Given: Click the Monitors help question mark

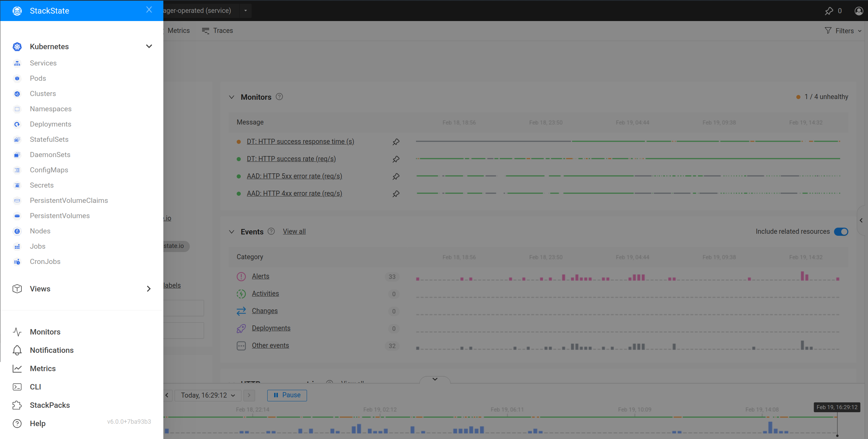Looking at the screenshot, I should click(x=279, y=97).
